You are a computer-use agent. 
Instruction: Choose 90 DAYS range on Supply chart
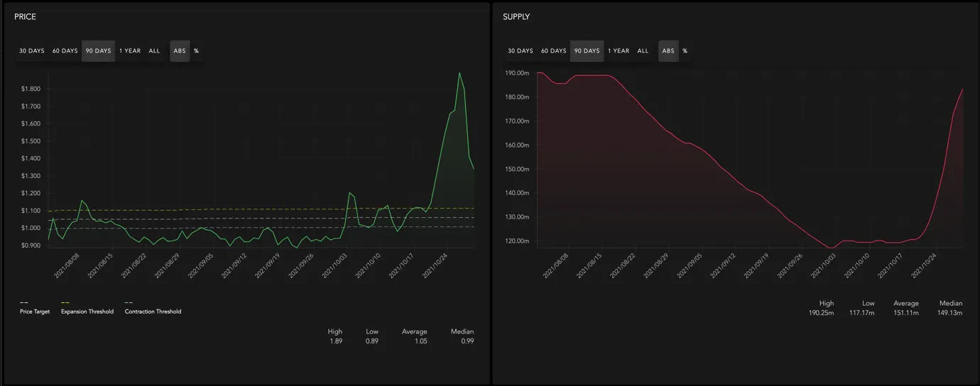point(587,51)
